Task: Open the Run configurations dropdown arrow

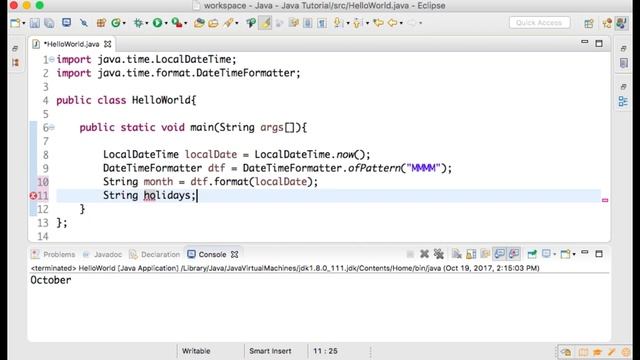Action: pos(166,23)
